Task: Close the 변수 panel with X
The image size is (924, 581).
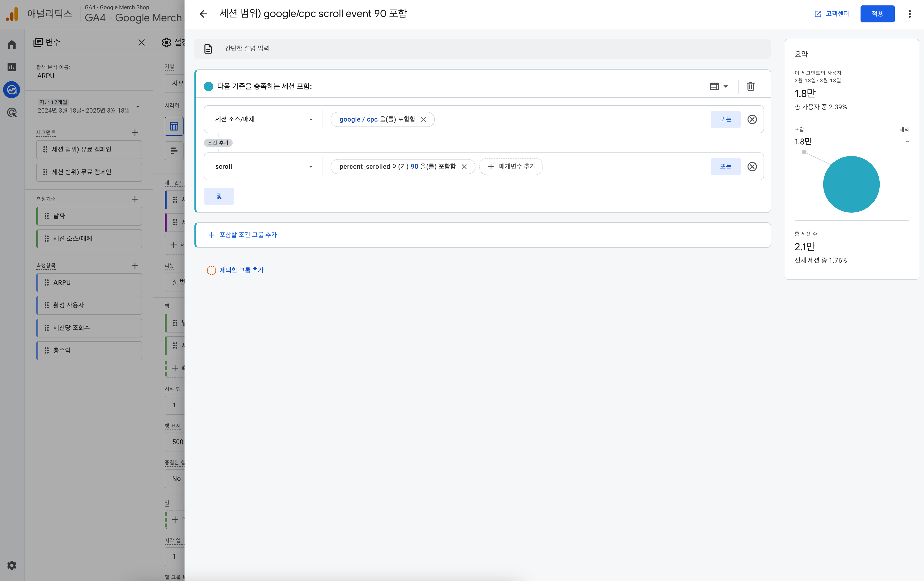Action: pos(142,43)
